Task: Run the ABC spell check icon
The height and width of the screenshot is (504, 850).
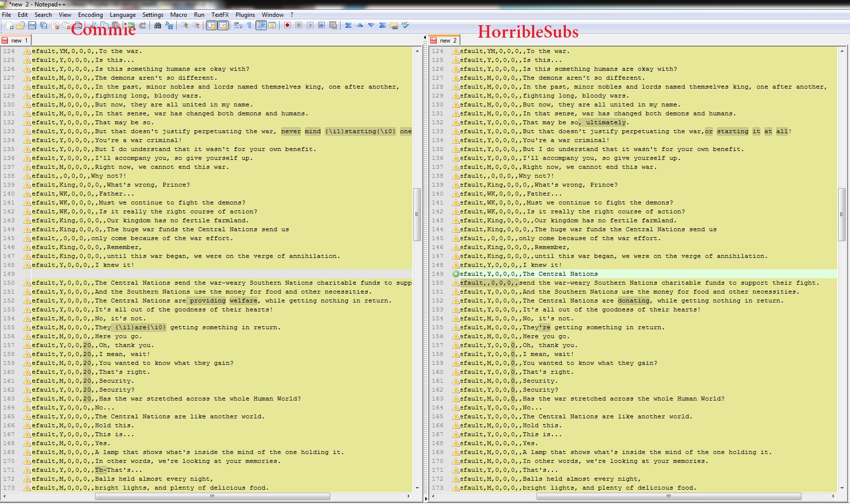Action: [x=405, y=25]
